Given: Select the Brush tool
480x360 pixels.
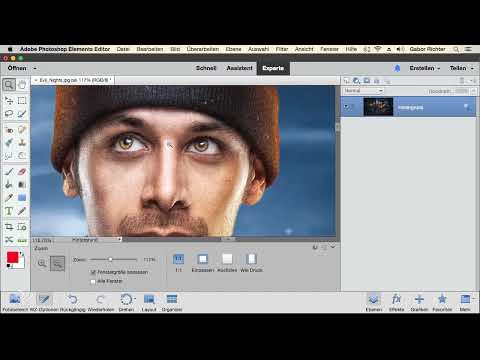Looking at the screenshot, I should click(9, 172).
